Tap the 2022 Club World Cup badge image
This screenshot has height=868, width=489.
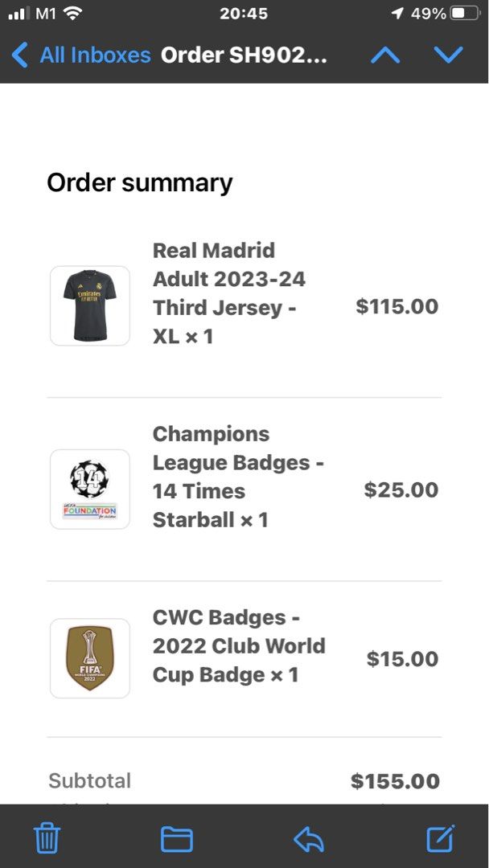click(x=89, y=659)
